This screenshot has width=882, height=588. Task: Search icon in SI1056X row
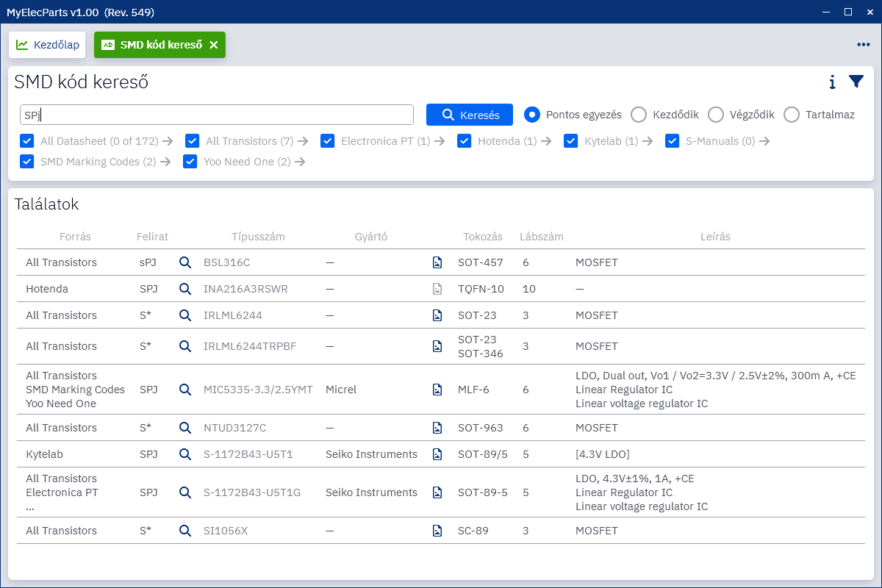185,531
